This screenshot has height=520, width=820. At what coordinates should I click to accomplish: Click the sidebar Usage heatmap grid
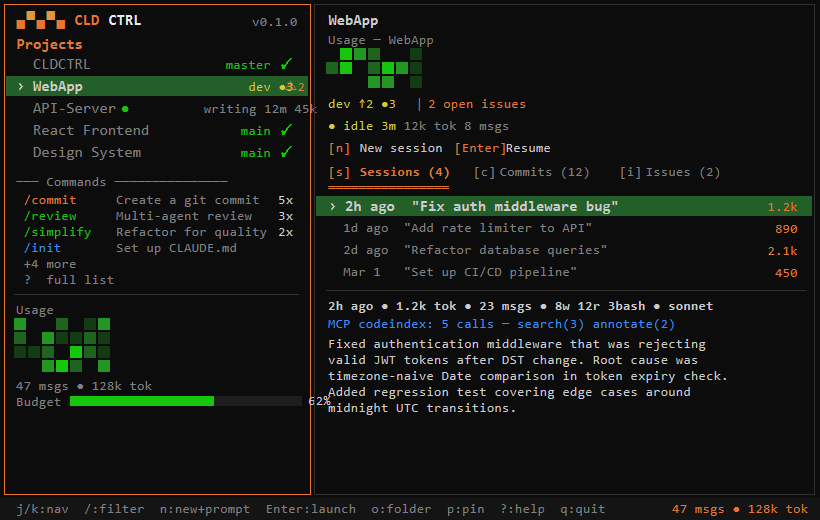click(63, 345)
